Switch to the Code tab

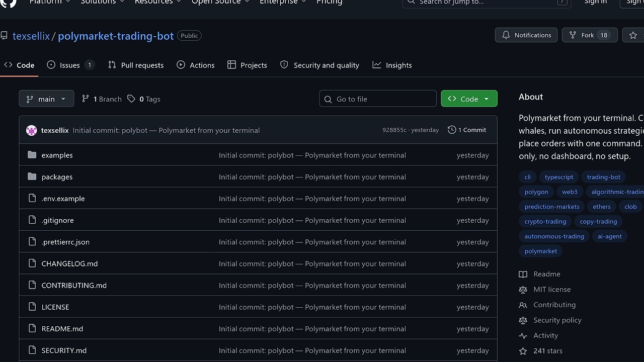pyautogui.click(x=19, y=65)
